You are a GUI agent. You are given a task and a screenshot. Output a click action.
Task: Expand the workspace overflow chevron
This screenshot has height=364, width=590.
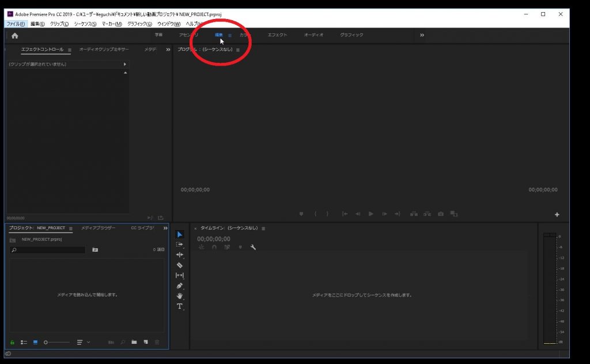(x=422, y=35)
